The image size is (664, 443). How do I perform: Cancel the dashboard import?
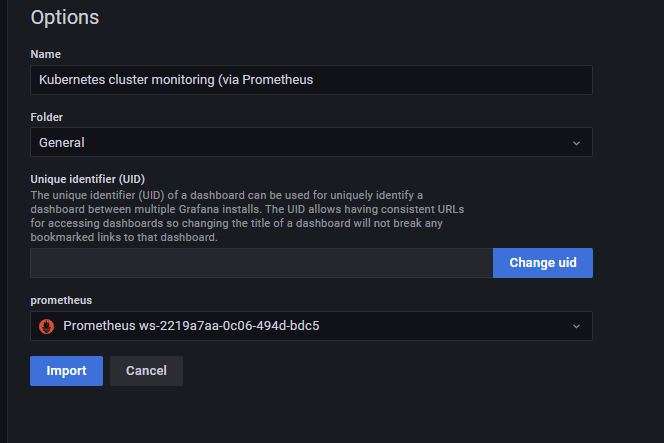pyautogui.click(x=146, y=371)
